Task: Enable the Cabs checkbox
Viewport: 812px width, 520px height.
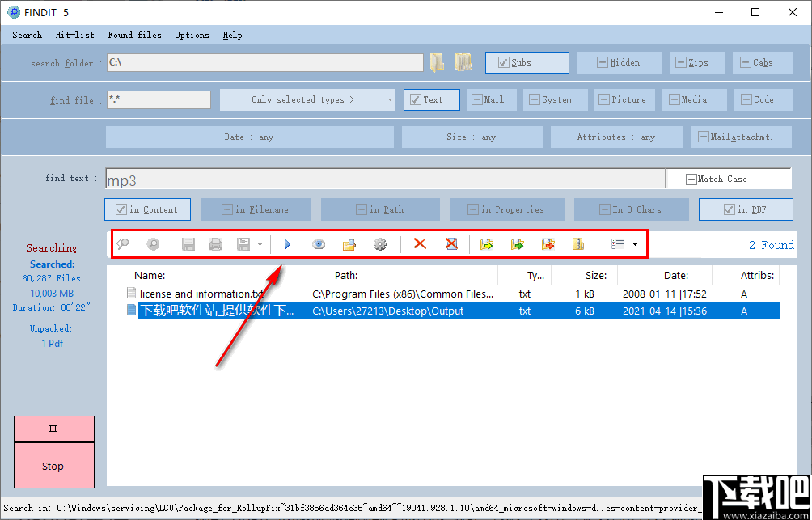Action: 763,62
